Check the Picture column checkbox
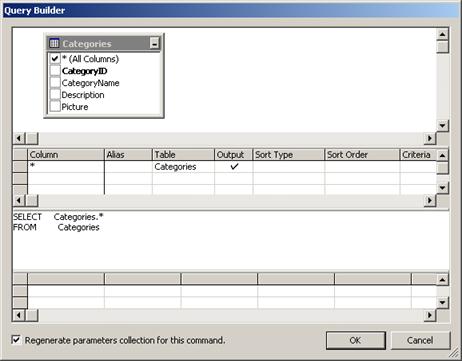The image size is (462, 361). click(x=55, y=107)
